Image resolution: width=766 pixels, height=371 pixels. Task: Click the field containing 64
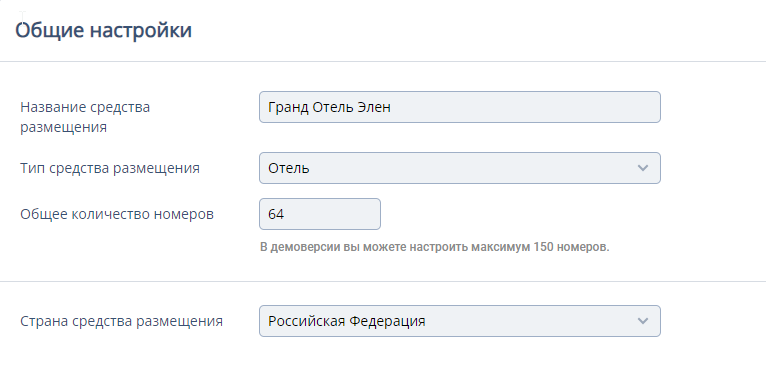(319, 214)
